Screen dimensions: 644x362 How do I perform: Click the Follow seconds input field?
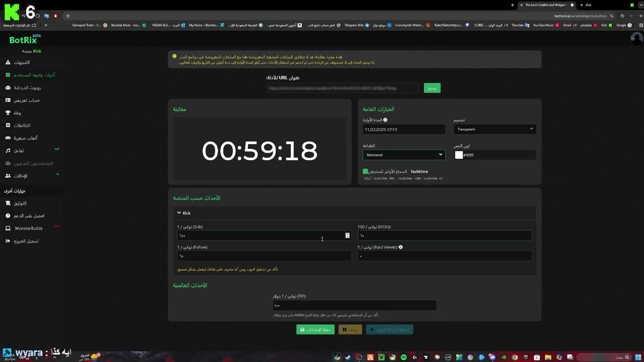(x=264, y=256)
